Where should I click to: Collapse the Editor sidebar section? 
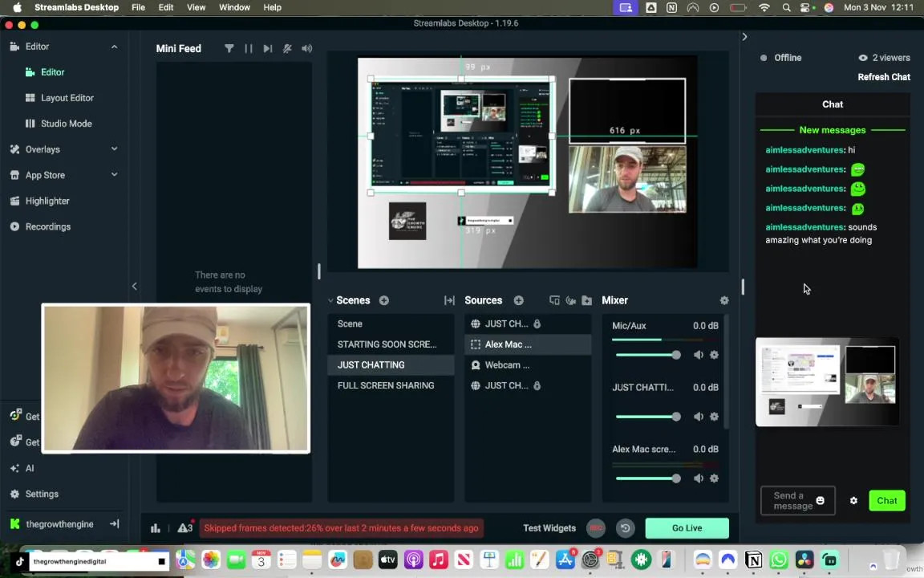(x=115, y=47)
